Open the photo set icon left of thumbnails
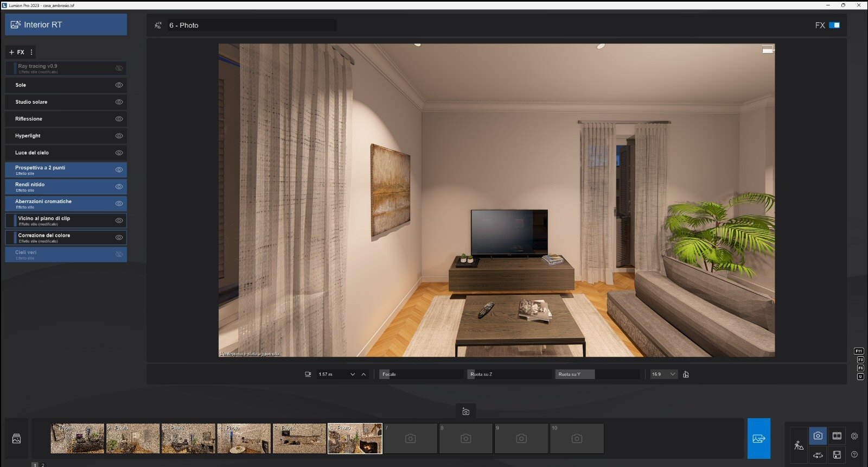Viewport: 868px width, 467px height. [16, 438]
